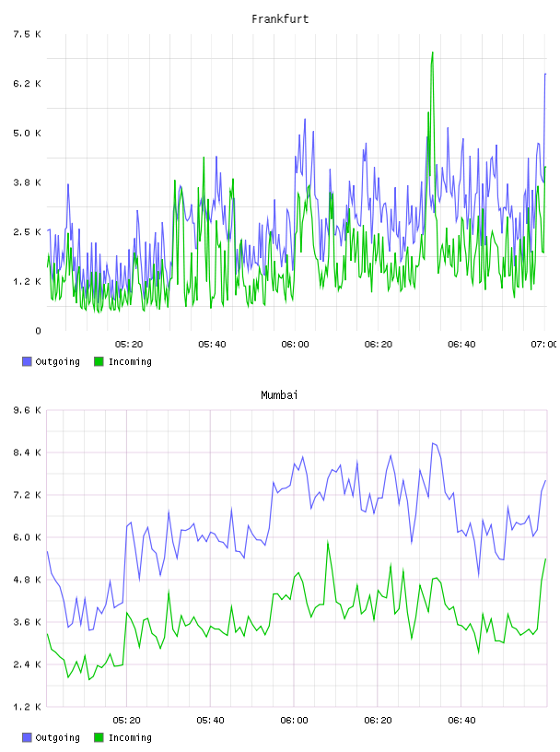Screen dimensions: 560x752
Task: Click the Mumbai chart's Incoming legend label
Action: tap(130, 737)
